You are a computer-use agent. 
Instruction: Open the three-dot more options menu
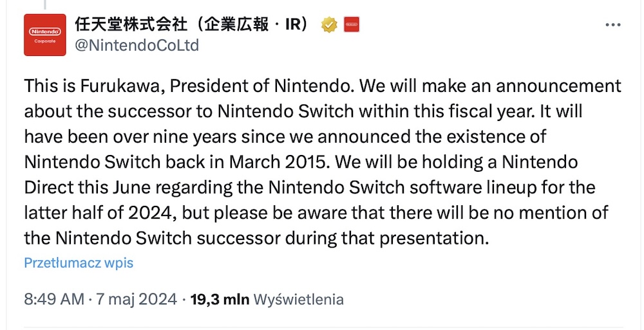coord(613,25)
